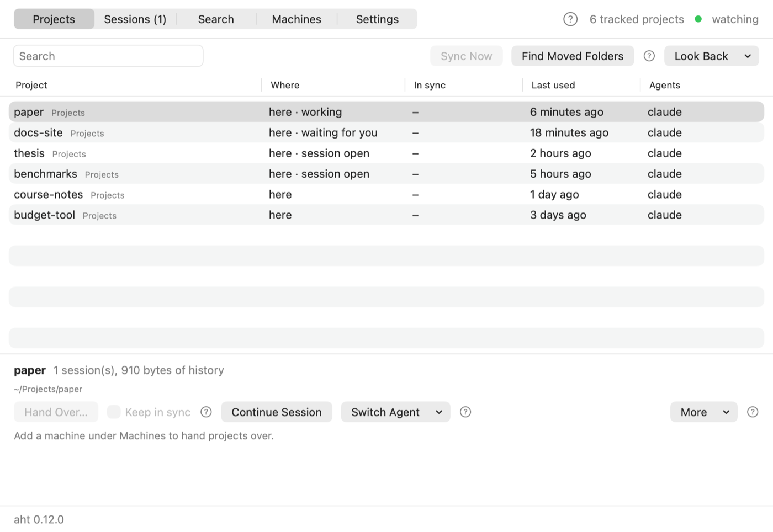
Task: Sort by the Where column header
Action: click(285, 85)
